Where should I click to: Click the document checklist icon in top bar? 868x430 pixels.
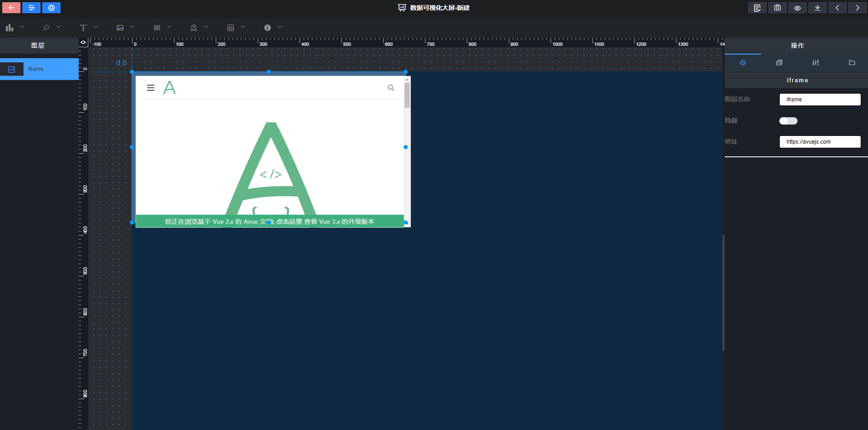click(757, 8)
